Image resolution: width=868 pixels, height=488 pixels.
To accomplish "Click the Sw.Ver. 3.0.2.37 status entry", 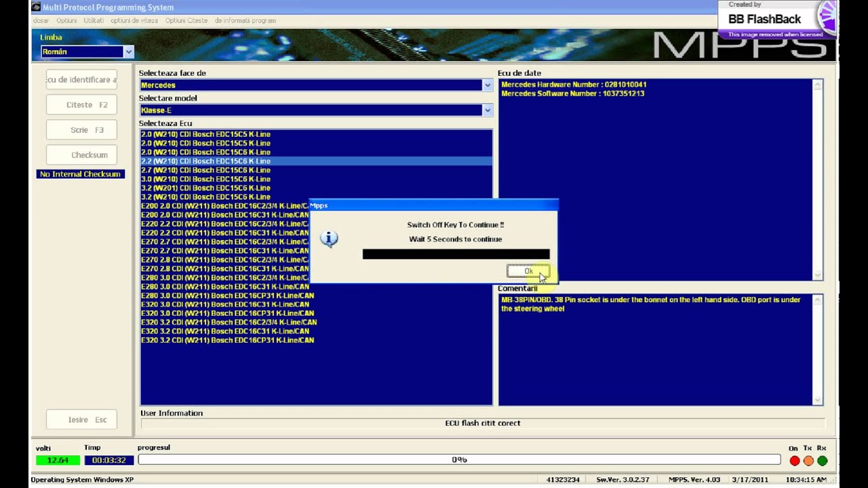I will 623,480.
